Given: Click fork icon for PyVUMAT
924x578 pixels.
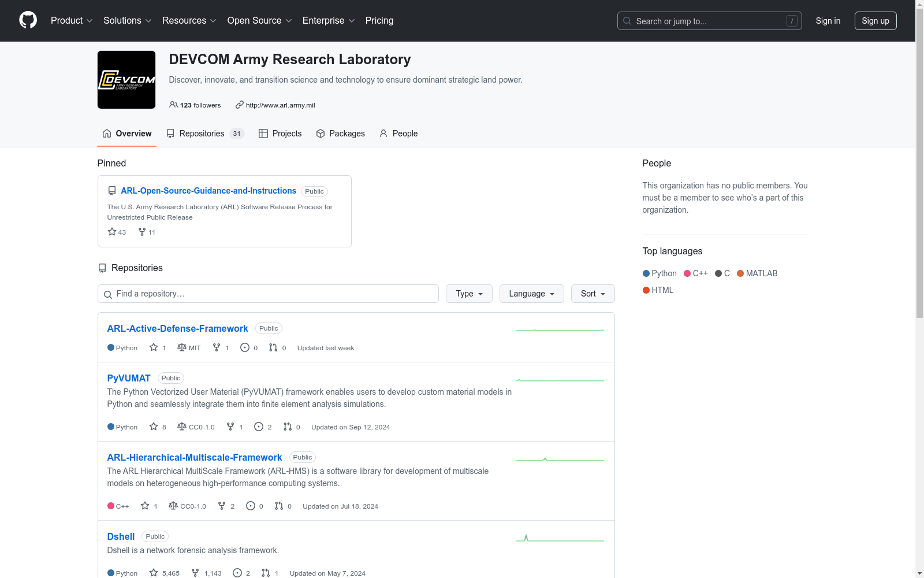Looking at the screenshot, I should click(x=230, y=427).
